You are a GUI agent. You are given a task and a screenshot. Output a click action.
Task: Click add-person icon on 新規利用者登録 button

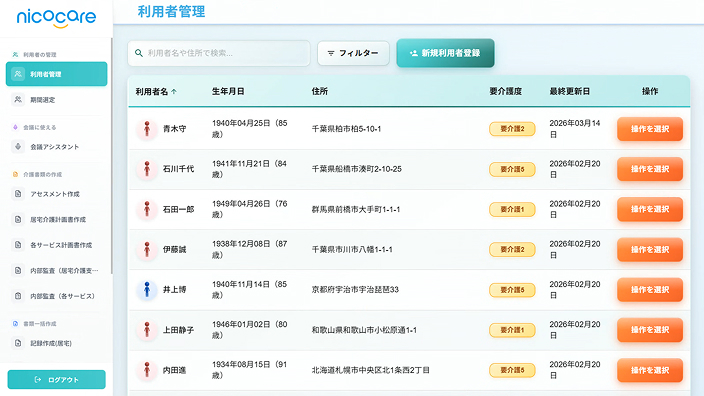coord(414,53)
